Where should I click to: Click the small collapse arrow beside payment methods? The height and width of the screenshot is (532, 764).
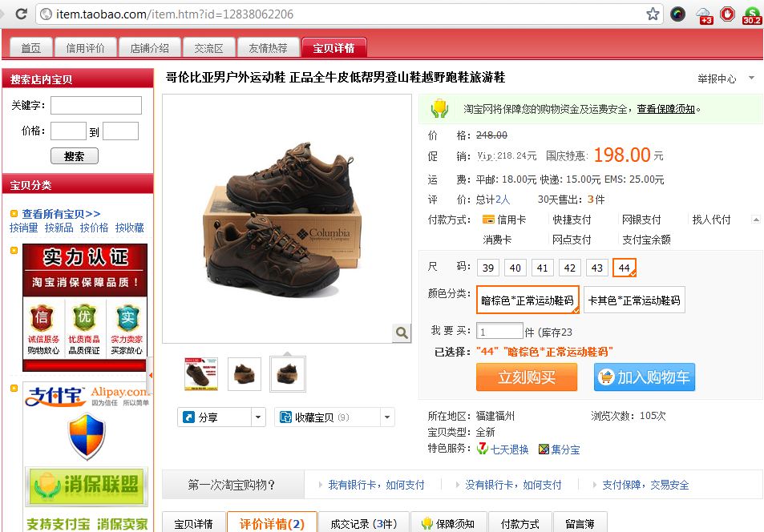pos(756,220)
